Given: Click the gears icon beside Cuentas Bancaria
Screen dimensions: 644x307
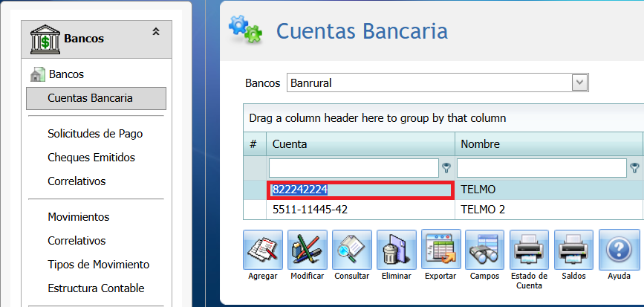Looking at the screenshot, I should (246, 29).
